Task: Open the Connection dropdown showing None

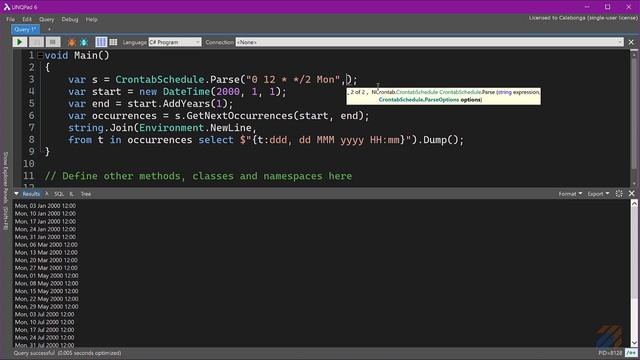Action: 429,42
